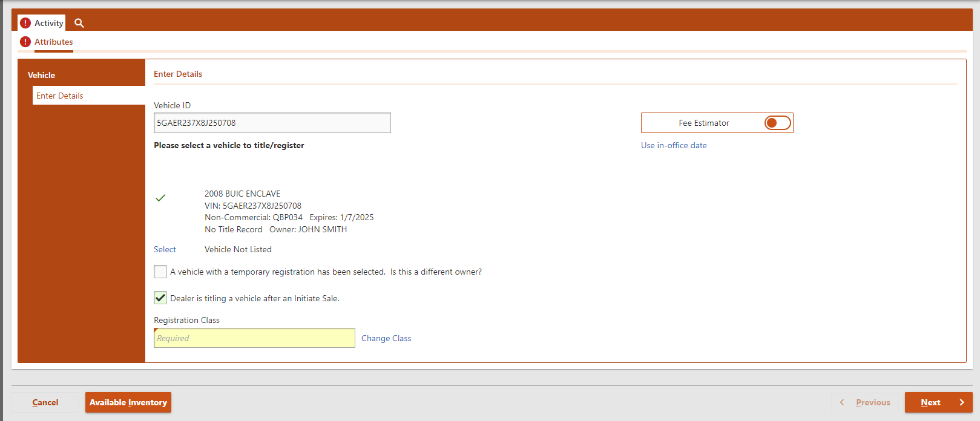This screenshot has height=421, width=980.
Task: Uncheck Dealer is titling after Initiate Sale
Action: [x=160, y=298]
